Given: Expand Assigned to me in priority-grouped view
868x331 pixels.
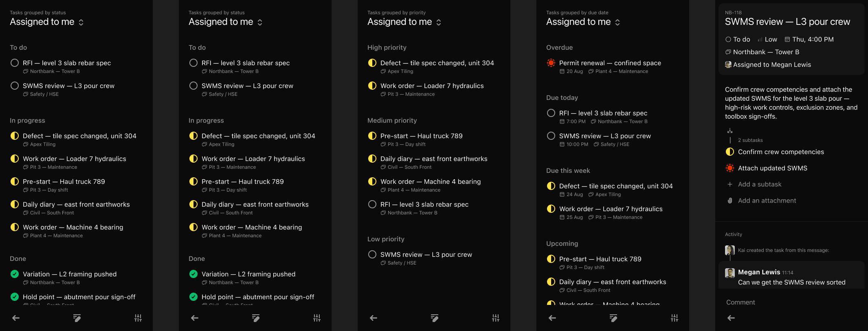Looking at the screenshot, I should tap(404, 22).
